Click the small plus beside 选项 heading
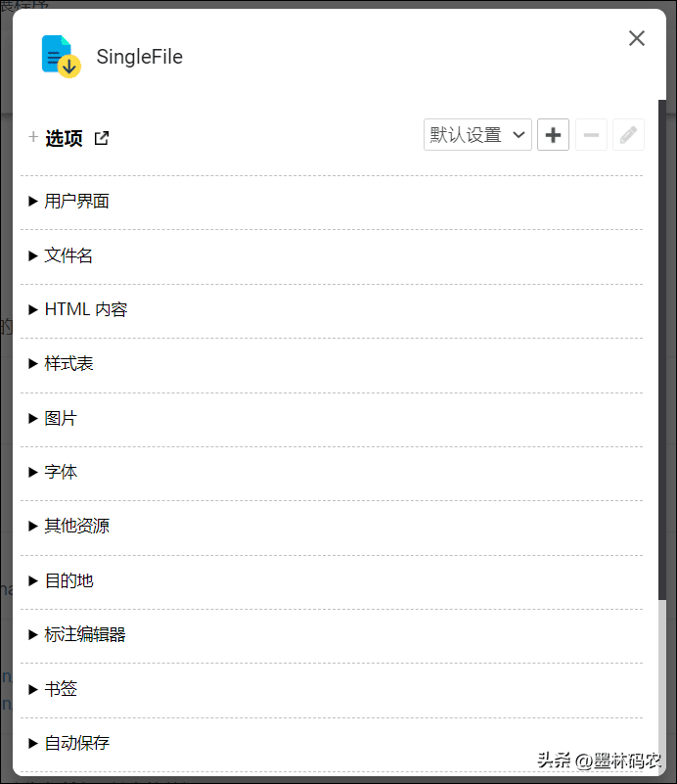Image resolution: width=677 pixels, height=784 pixels. (33, 138)
